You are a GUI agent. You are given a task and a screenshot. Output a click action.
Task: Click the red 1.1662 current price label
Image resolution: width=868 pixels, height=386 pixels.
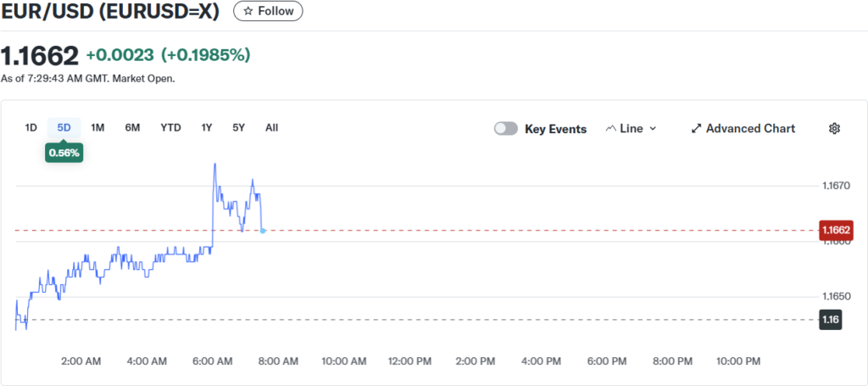click(x=835, y=230)
